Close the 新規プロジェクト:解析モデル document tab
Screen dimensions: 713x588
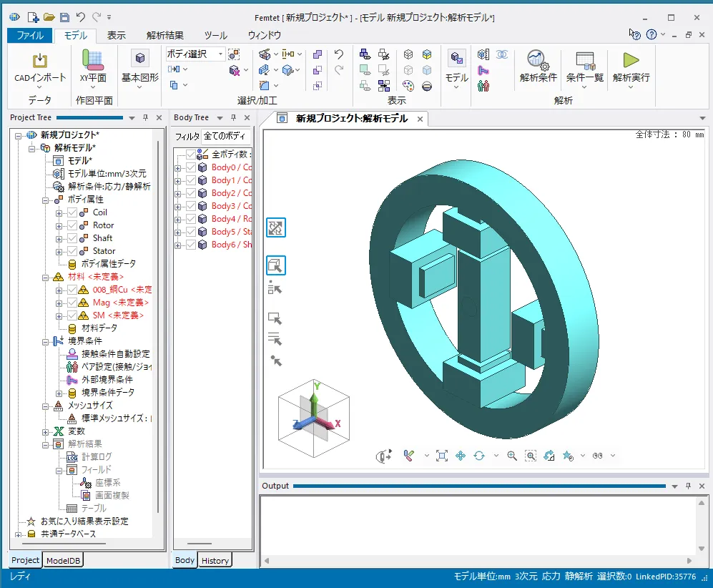[421, 119]
